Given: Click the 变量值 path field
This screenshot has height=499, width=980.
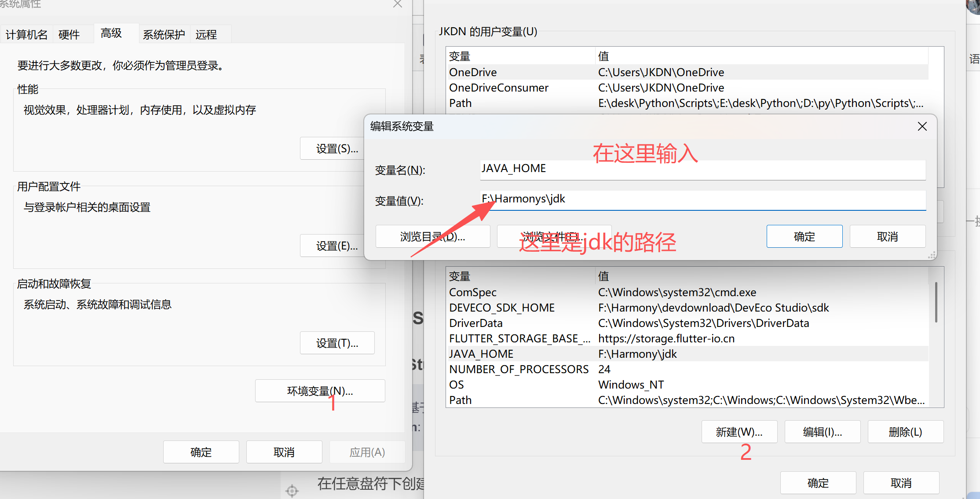Looking at the screenshot, I should [702, 199].
